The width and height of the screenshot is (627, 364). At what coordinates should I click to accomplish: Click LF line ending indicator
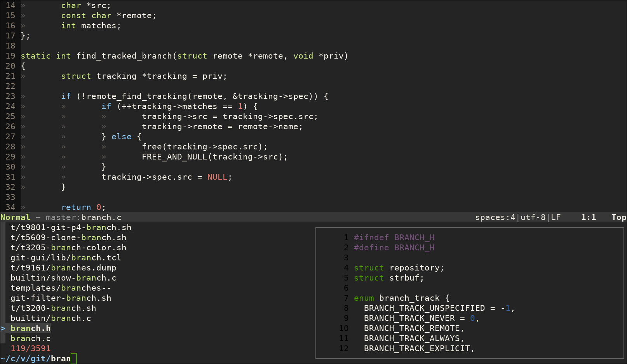[556, 217]
